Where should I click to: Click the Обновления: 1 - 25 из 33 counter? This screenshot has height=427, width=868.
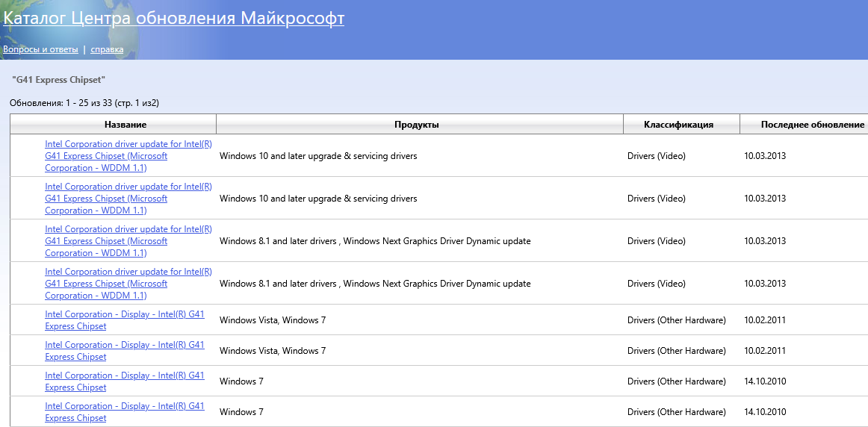click(x=84, y=102)
